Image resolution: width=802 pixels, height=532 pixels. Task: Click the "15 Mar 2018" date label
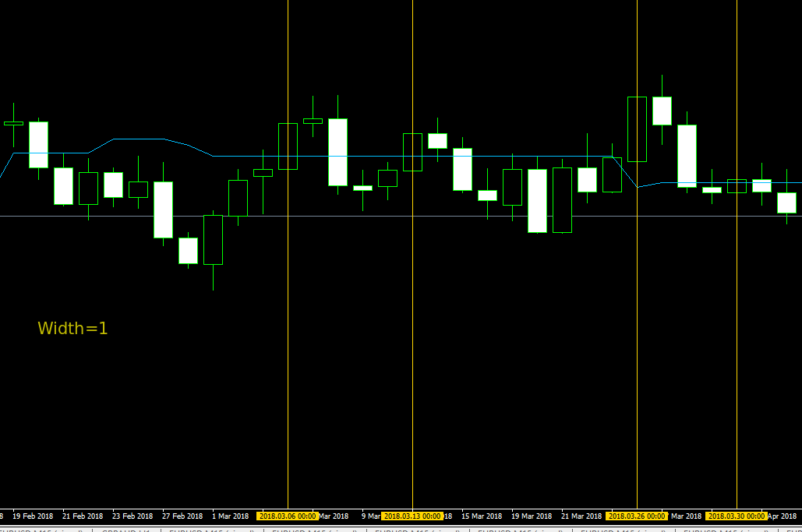tap(482, 516)
